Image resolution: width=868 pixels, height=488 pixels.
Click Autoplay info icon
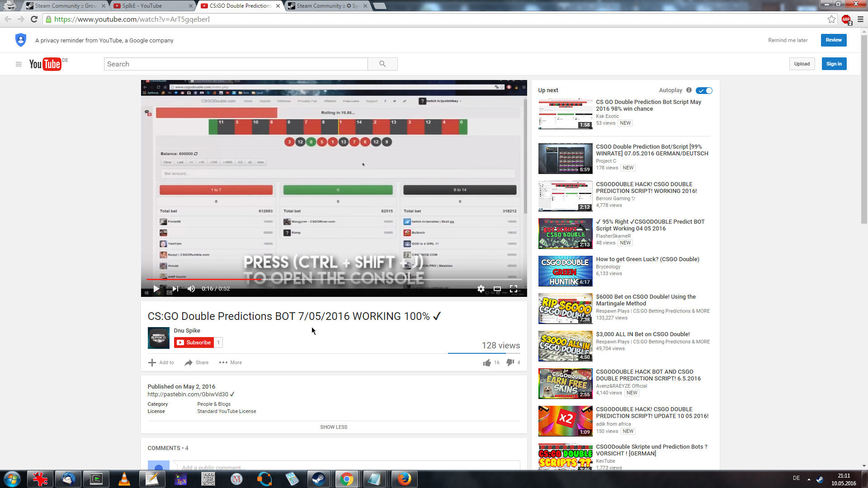click(x=689, y=90)
